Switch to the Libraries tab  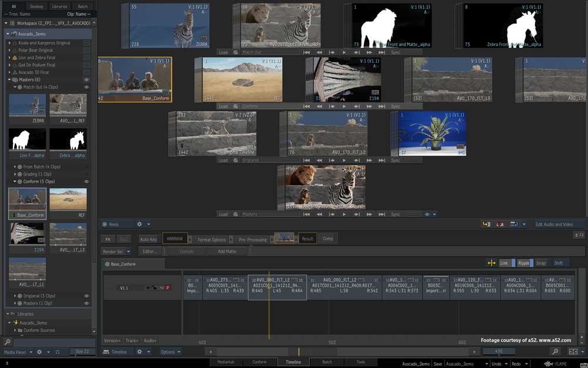click(59, 6)
